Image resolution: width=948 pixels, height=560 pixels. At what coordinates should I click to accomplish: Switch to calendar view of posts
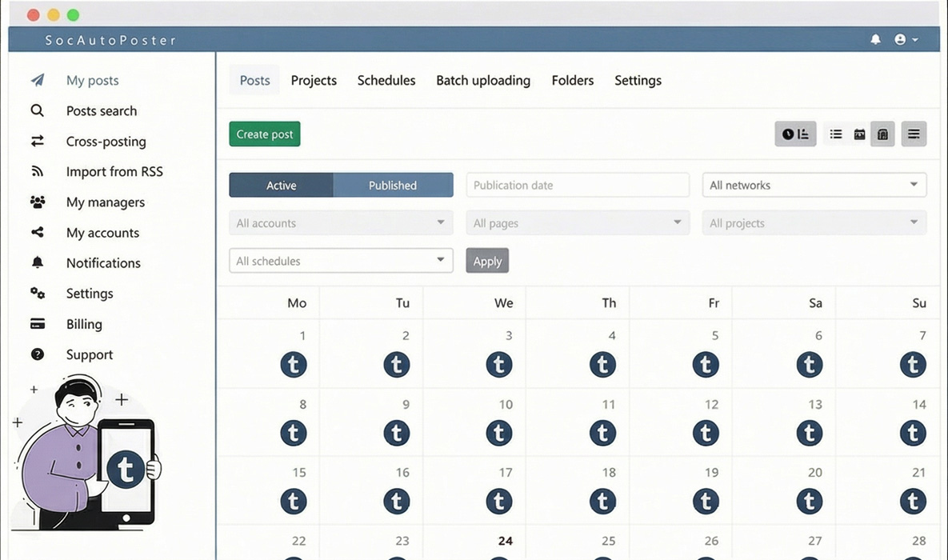pyautogui.click(x=858, y=134)
